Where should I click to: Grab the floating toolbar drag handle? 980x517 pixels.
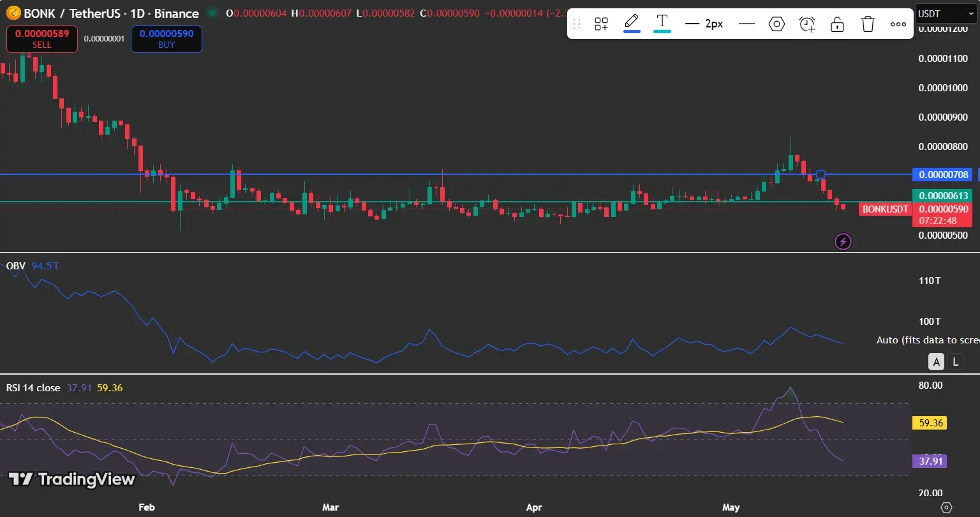[x=577, y=24]
